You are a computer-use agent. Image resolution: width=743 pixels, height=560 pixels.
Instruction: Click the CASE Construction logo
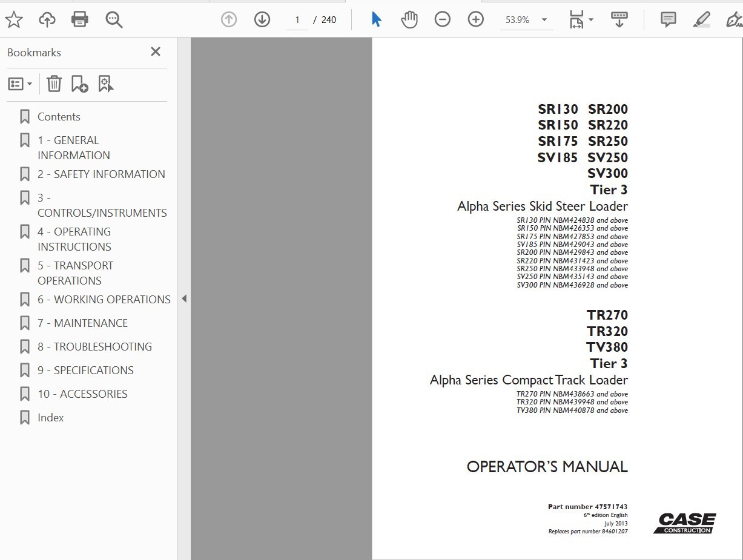pos(685,524)
